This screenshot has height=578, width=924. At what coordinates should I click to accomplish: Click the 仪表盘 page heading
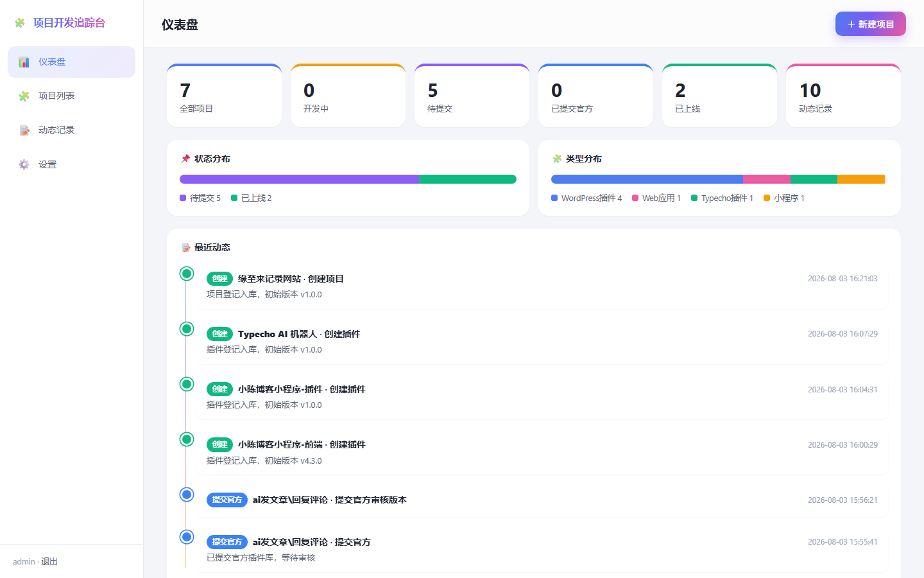(x=180, y=24)
